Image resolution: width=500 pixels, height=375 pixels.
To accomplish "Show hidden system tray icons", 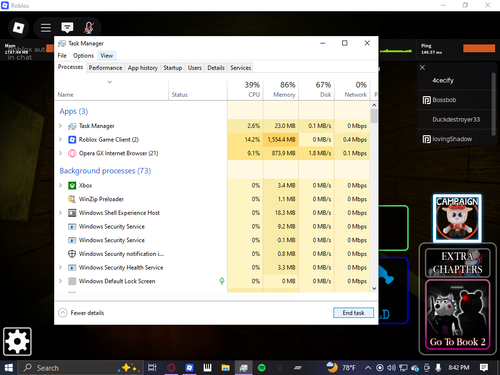I will (368, 368).
